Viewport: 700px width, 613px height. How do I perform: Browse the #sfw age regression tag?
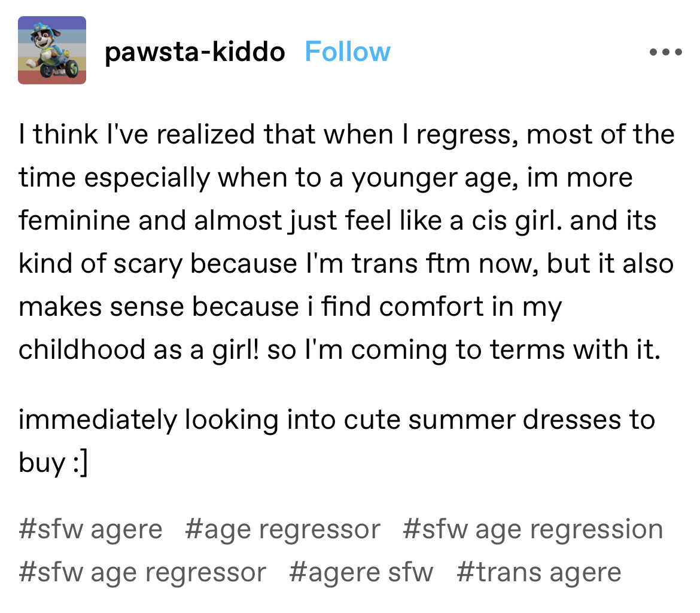[532, 529]
